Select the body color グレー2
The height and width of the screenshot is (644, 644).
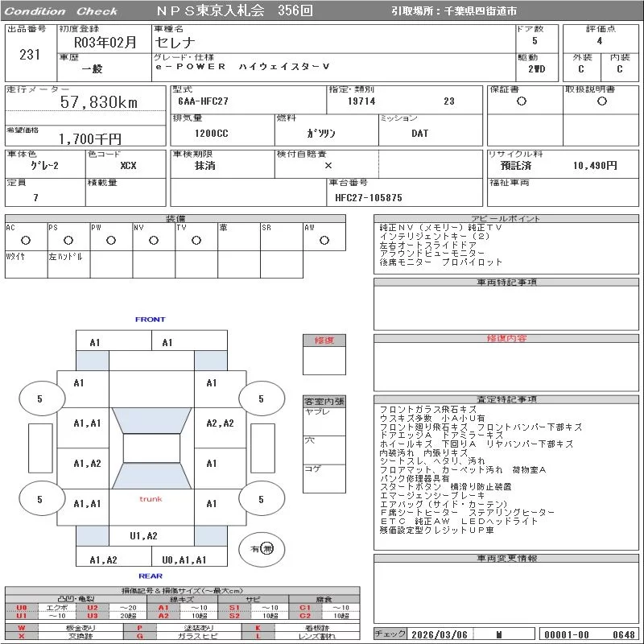44,166
